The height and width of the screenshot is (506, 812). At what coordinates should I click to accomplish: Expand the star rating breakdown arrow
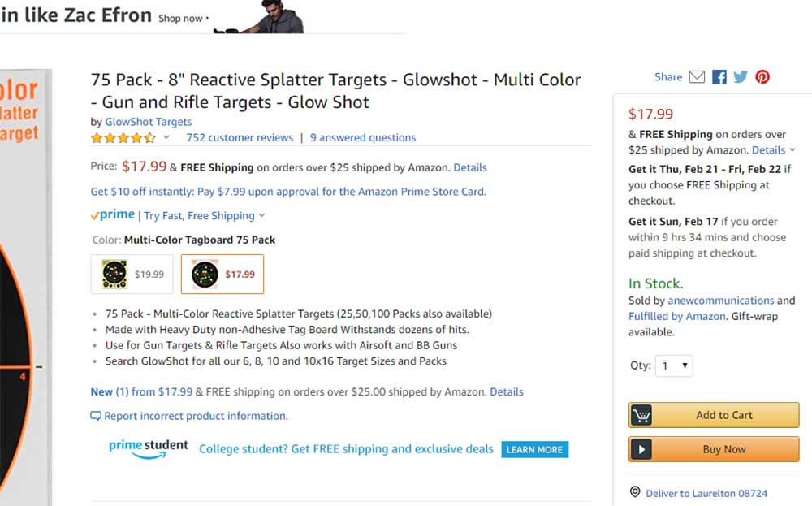pos(166,137)
